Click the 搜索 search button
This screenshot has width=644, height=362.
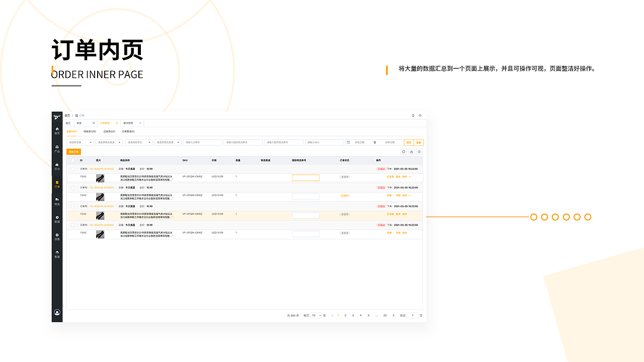point(409,142)
